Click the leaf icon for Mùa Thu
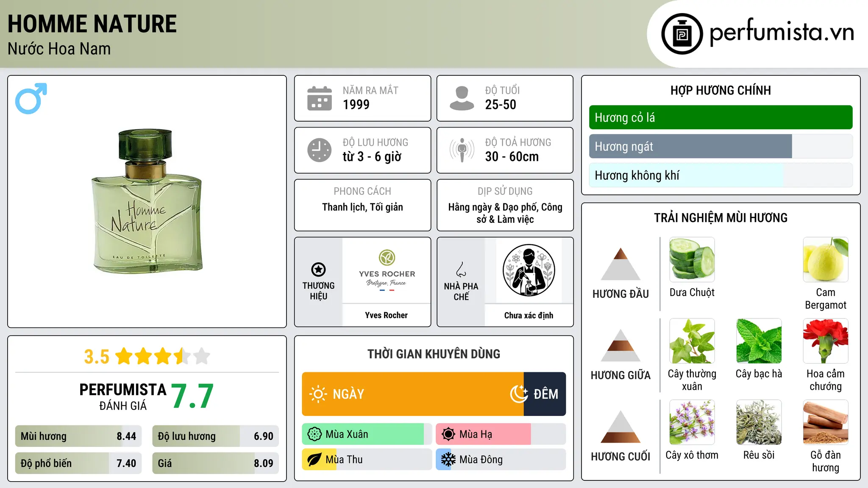The width and height of the screenshot is (868, 488). pyautogui.click(x=314, y=460)
